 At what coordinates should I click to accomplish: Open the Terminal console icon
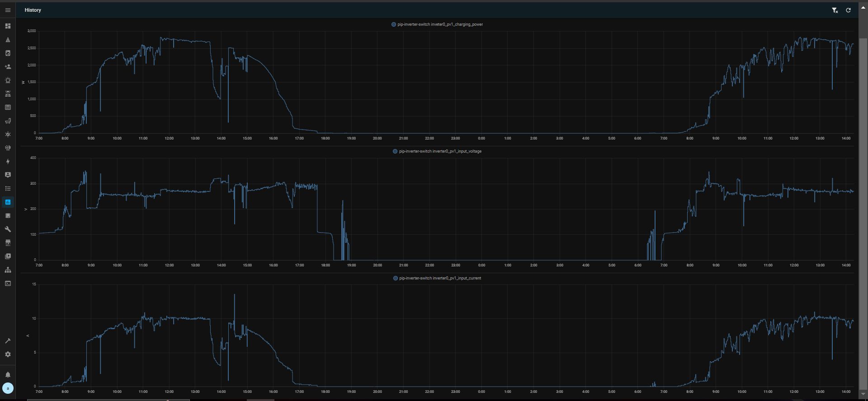8,284
